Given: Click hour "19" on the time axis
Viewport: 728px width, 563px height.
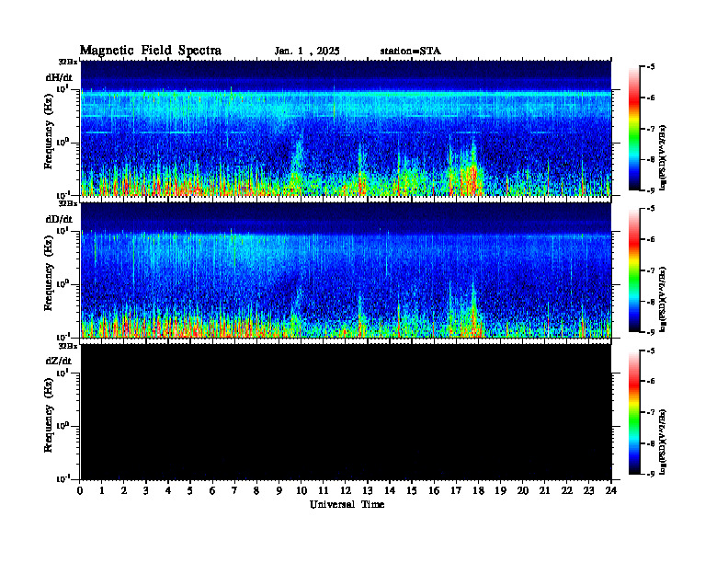Looking at the screenshot, I should (x=500, y=491).
